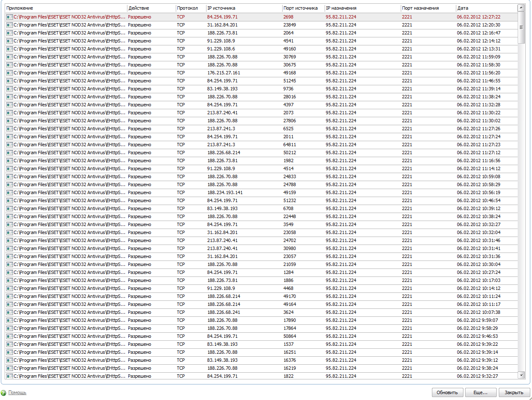Image resolution: width=532 pixels, height=400 pixels.
Task: Click the Помощь help link
Action: [17, 392]
